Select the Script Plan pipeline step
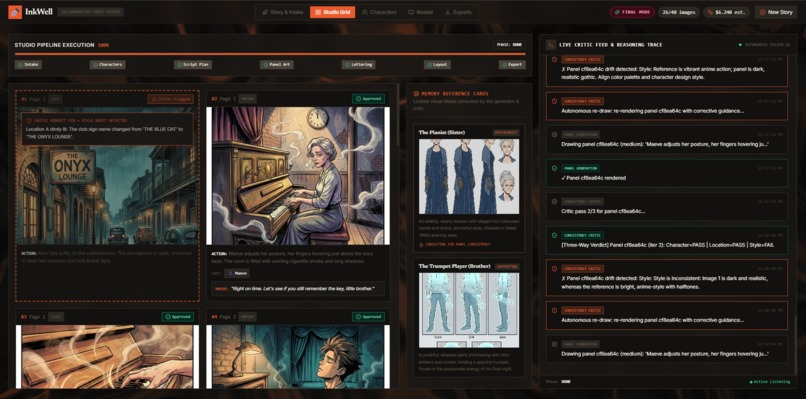 [193, 65]
